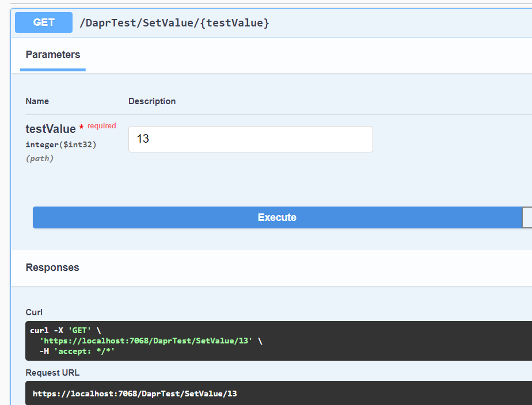The image size is (532, 405).
Task: Click the integer($int32) type label
Action: (x=61, y=144)
